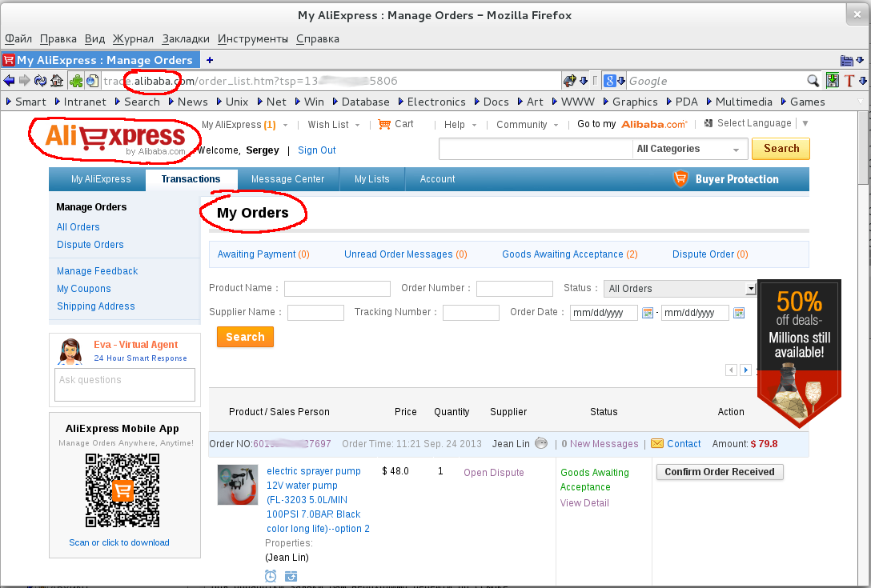Screen dimensions: 871x588
Task: Open the Dispute Orders link
Action: 90,245
